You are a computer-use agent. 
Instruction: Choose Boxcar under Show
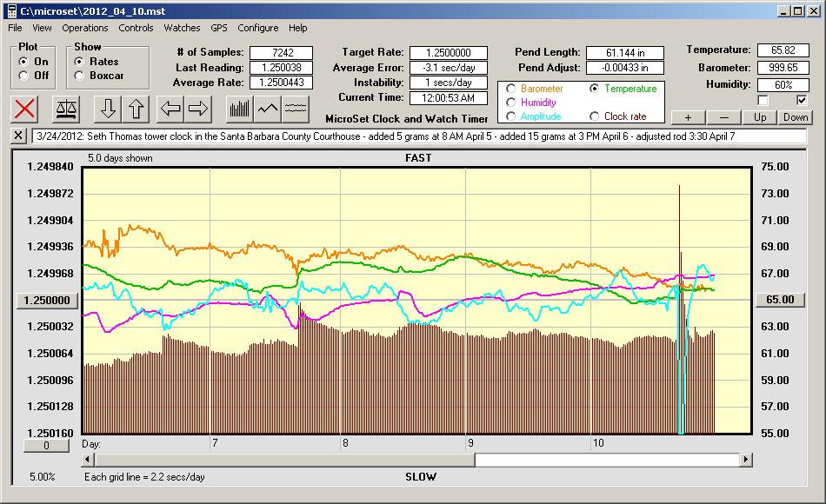pyautogui.click(x=79, y=76)
